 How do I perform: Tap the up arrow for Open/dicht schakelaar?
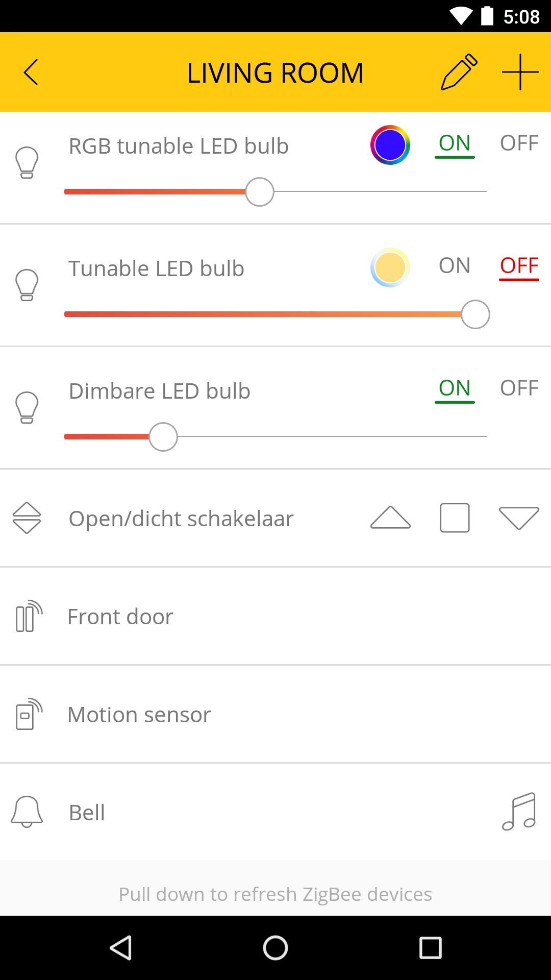tap(390, 518)
